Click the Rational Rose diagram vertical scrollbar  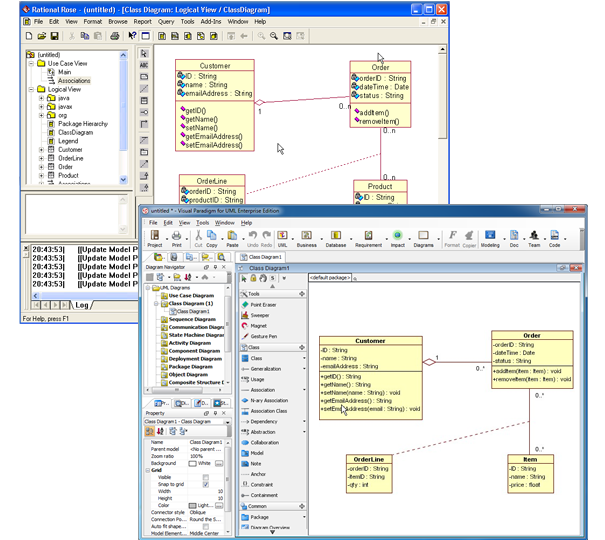(x=443, y=98)
